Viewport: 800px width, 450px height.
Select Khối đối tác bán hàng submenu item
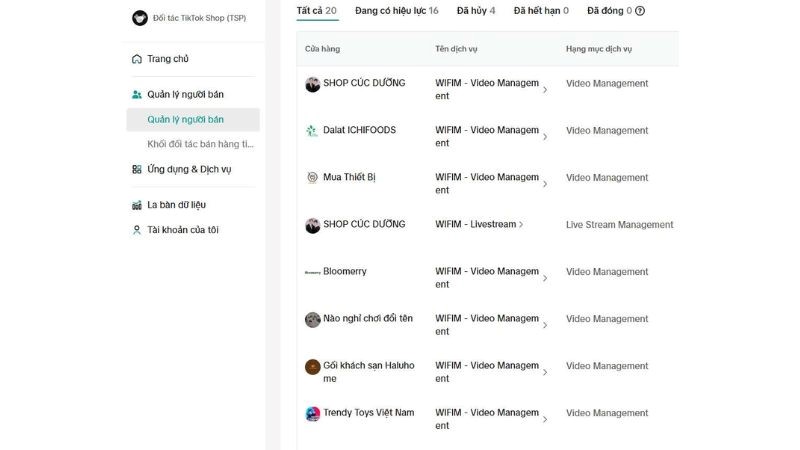click(200, 144)
